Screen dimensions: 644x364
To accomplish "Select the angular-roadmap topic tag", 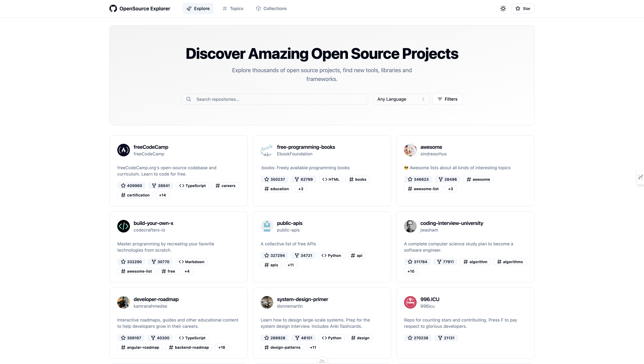I will (140, 347).
